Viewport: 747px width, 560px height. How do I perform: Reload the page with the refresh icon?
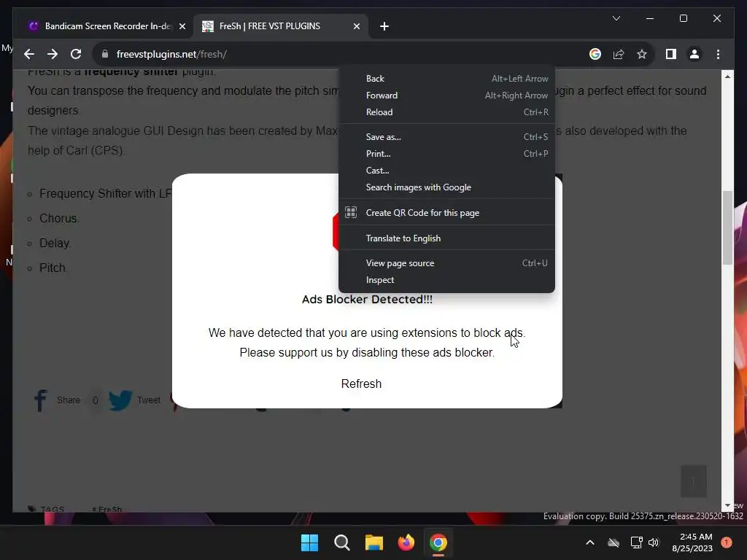tap(76, 54)
